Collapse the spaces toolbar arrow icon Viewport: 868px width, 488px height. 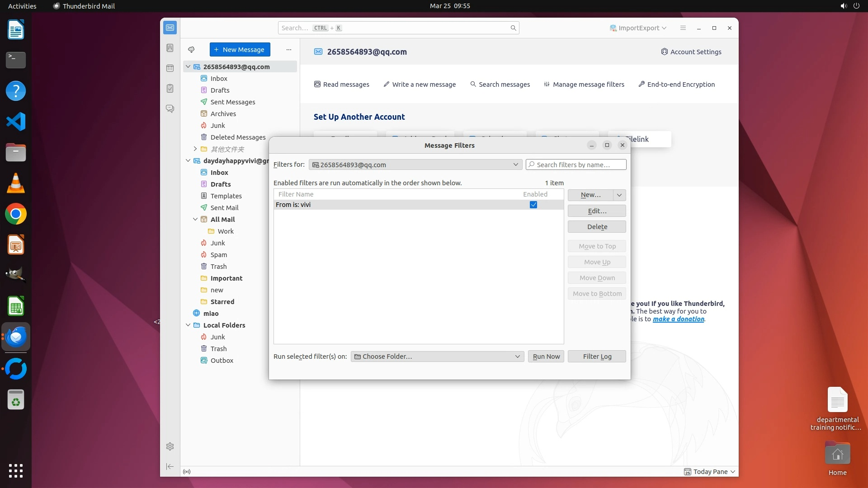tap(170, 466)
